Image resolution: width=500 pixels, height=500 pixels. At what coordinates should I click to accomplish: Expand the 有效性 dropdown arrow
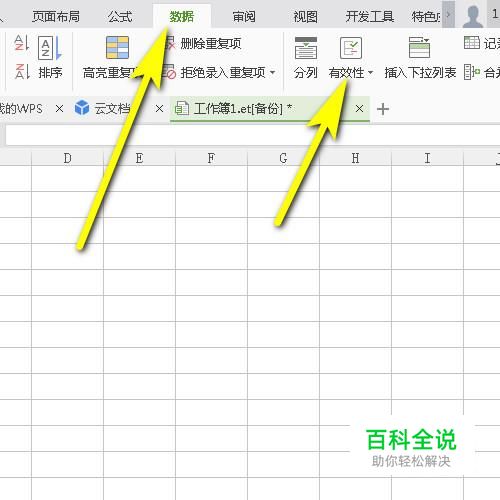pos(370,72)
